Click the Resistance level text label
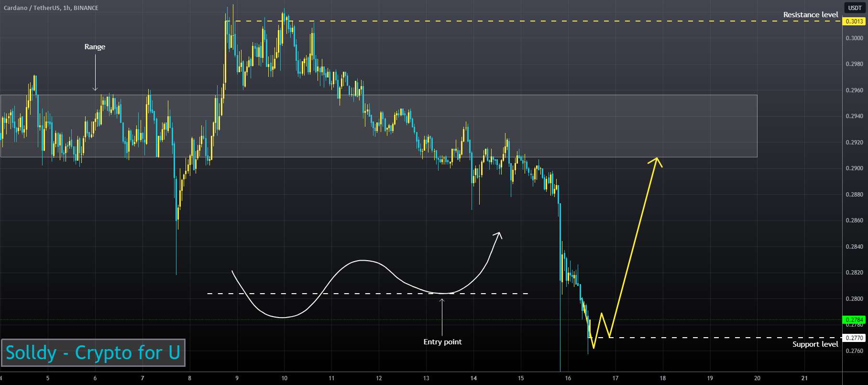868x385 pixels. point(811,15)
